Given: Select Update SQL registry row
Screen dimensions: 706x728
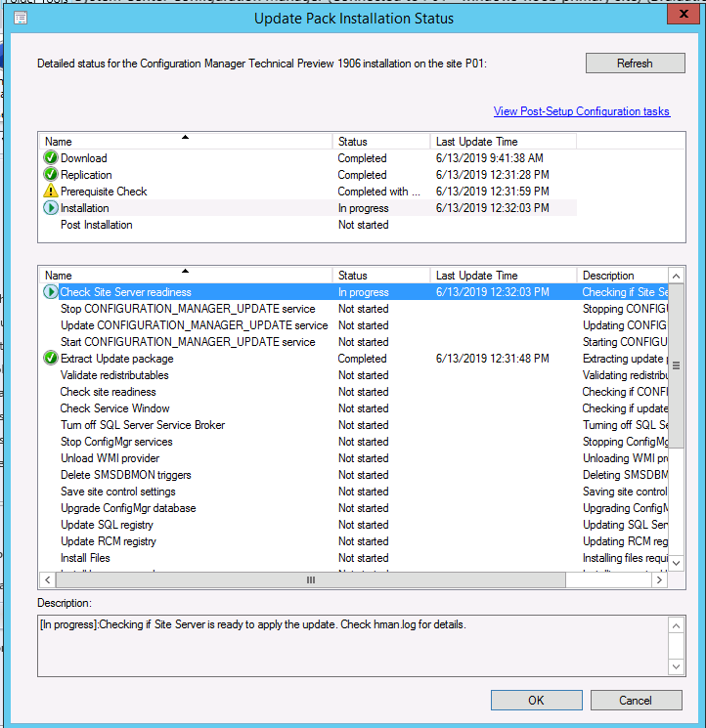Looking at the screenshot, I should click(x=354, y=525).
